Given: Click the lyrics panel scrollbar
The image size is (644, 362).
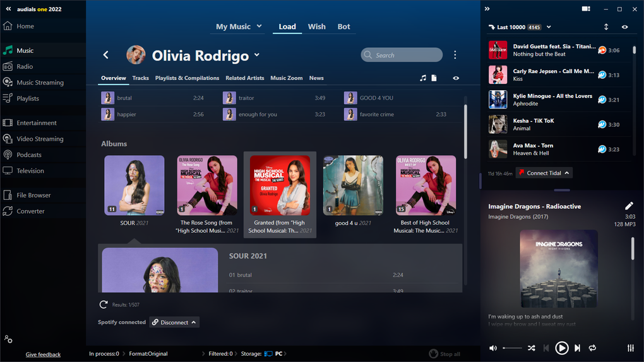Looking at the screenshot, I should pos(633,248).
